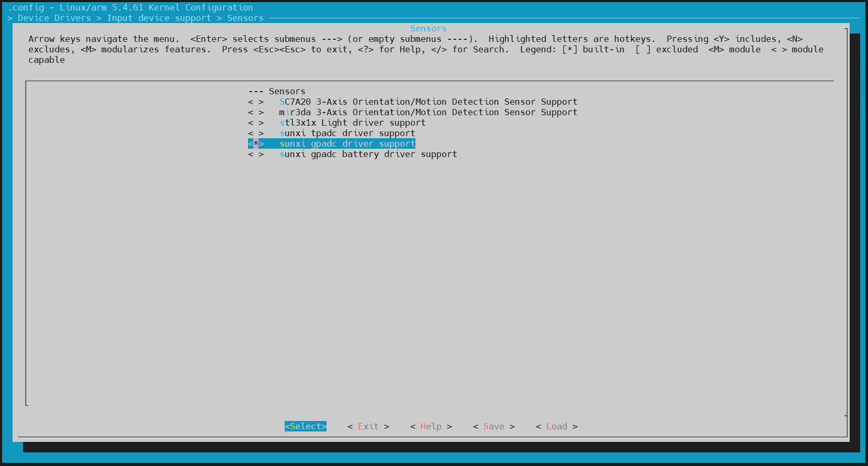Select sunxi tpadc driver support entry
The image size is (868, 466).
[x=347, y=133]
